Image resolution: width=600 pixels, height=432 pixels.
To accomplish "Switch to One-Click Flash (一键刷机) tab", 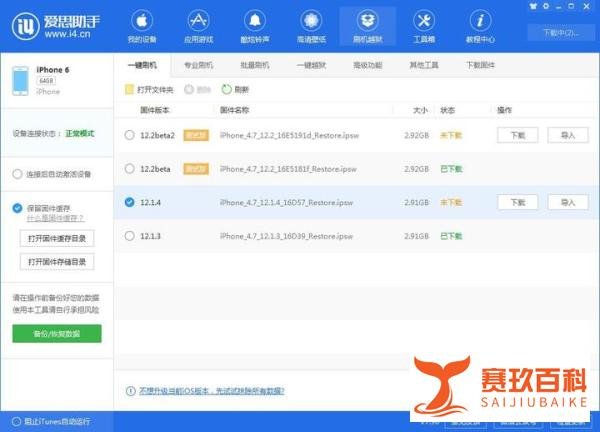I will tap(142, 65).
